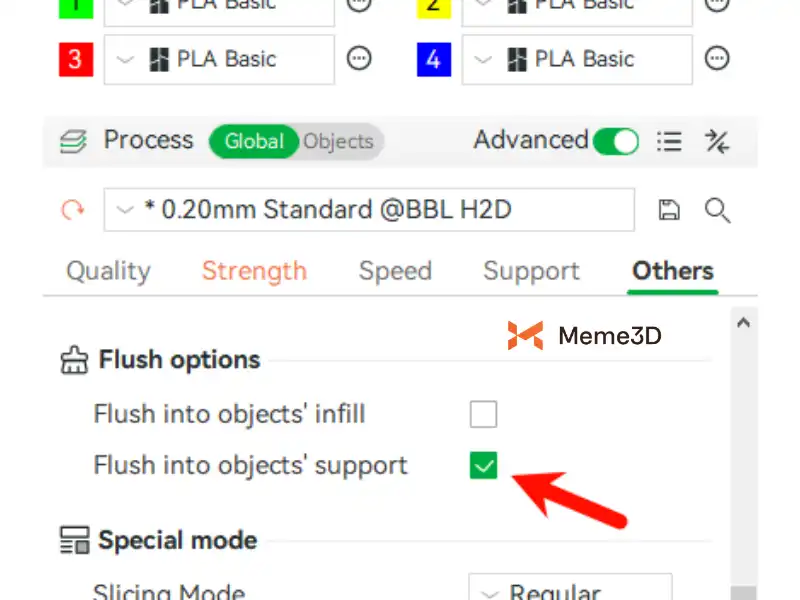Select the Global process mode button
The image size is (800, 600).
pyautogui.click(x=254, y=141)
